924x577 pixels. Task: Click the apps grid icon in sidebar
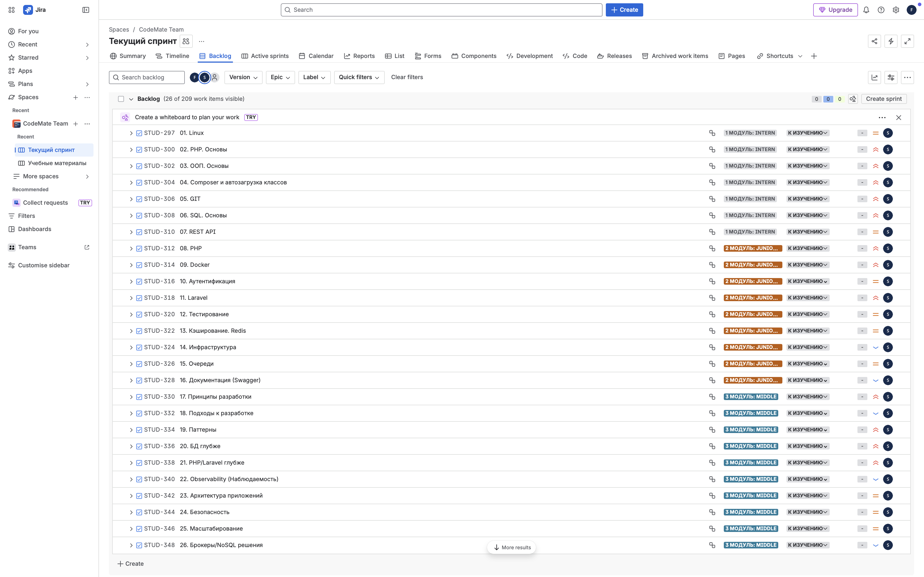[x=11, y=10]
